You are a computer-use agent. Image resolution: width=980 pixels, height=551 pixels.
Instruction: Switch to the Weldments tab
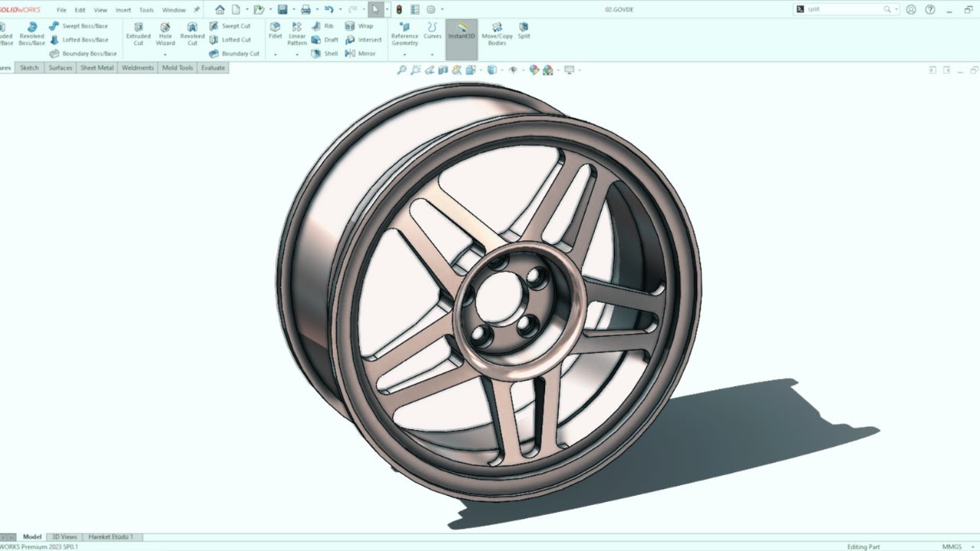coord(138,68)
